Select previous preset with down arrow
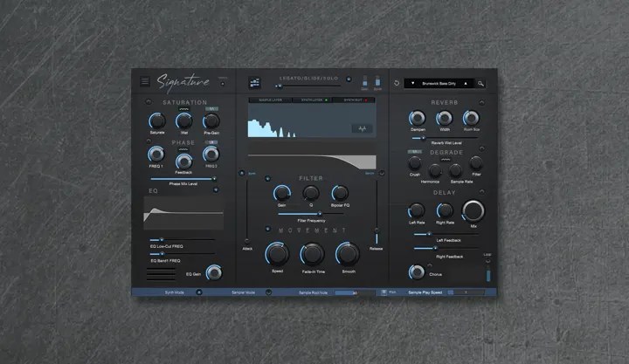This screenshot has width=629, height=364. click(x=412, y=84)
